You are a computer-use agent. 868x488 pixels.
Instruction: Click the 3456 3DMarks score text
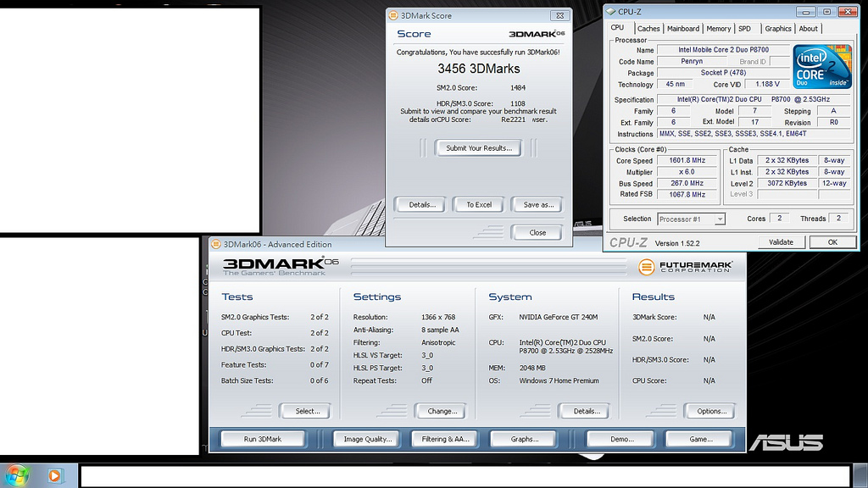479,69
